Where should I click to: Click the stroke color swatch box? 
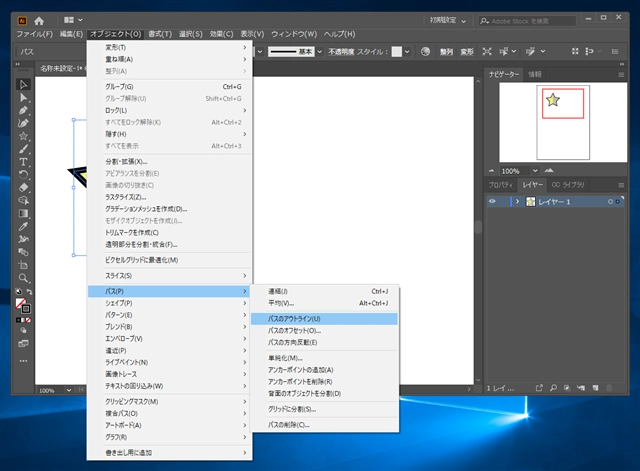point(26,309)
